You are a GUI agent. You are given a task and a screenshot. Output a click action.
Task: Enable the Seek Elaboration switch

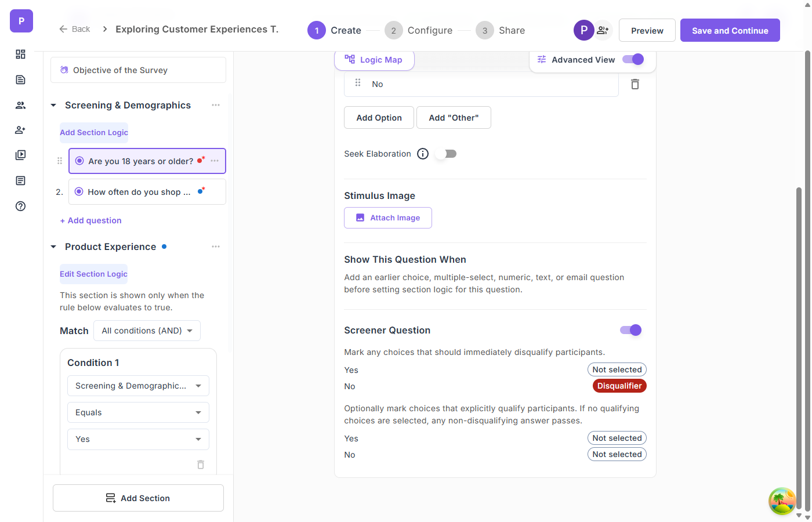pos(446,154)
